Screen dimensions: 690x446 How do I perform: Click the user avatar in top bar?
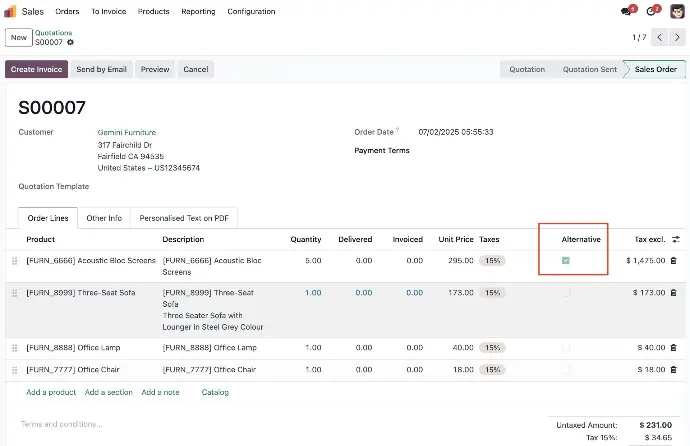point(676,11)
